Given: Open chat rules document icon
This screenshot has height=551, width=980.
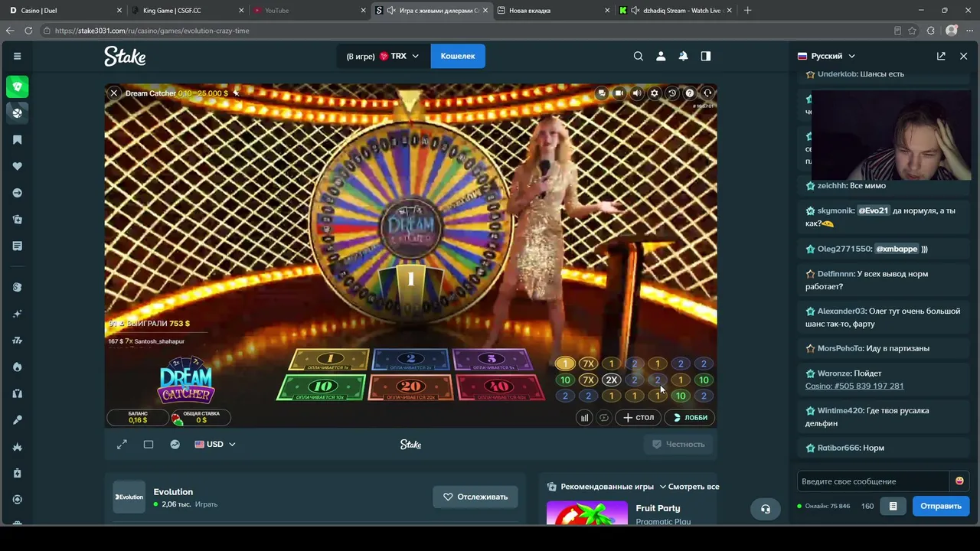Looking at the screenshot, I should click(893, 506).
